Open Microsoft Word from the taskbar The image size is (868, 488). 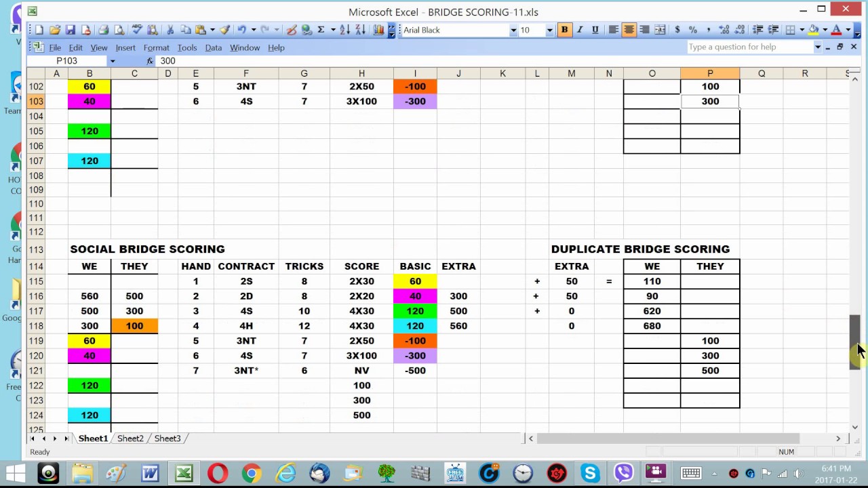coord(150,472)
